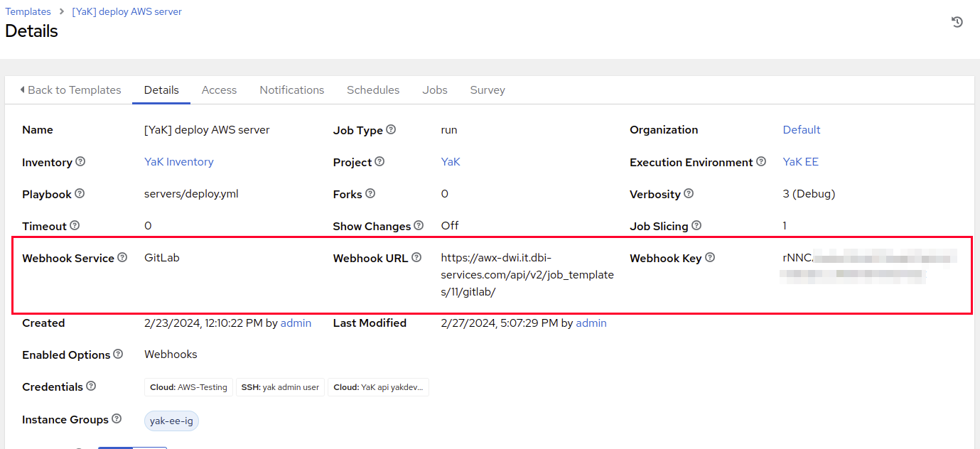Screen dimensions: 980x449
Task: Click the yak-ee-ig instance group chip
Action: point(171,421)
